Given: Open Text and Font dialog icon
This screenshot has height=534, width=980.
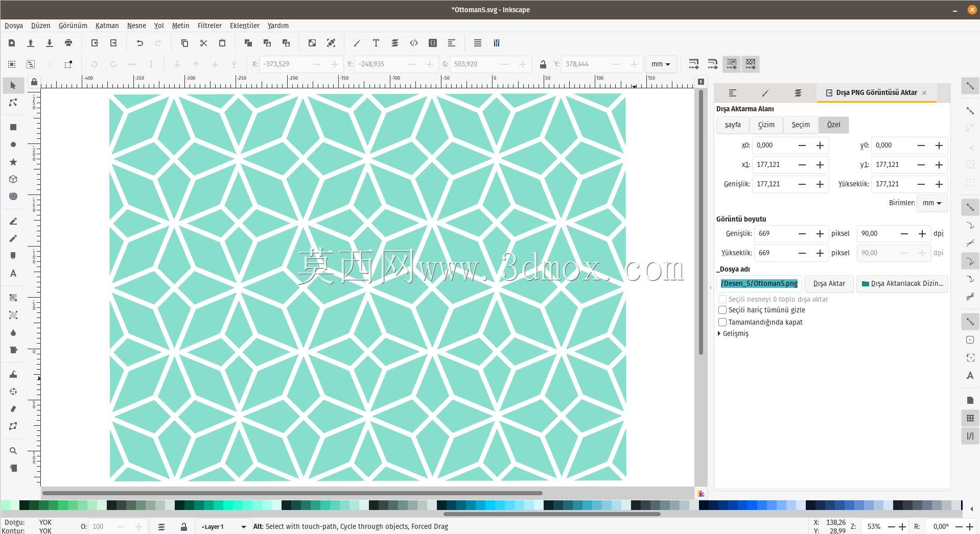Looking at the screenshot, I should click(376, 43).
